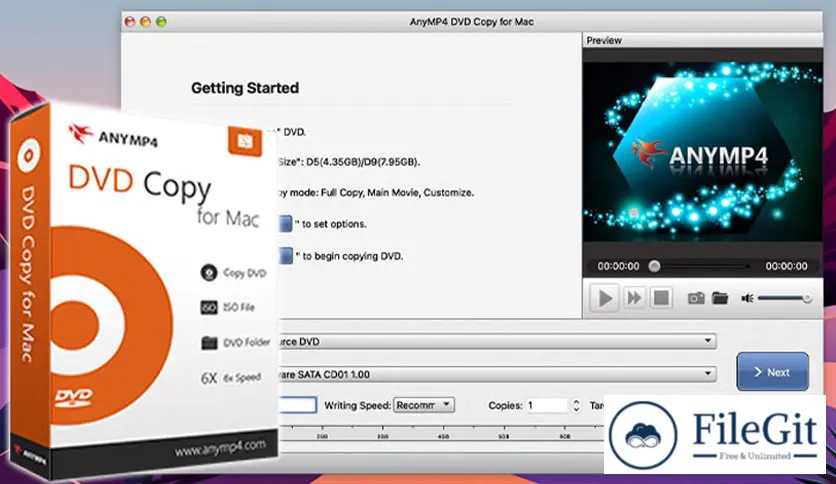Click the copy mode instruction text
This screenshot has width=836, height=484.
click(376, 192)
